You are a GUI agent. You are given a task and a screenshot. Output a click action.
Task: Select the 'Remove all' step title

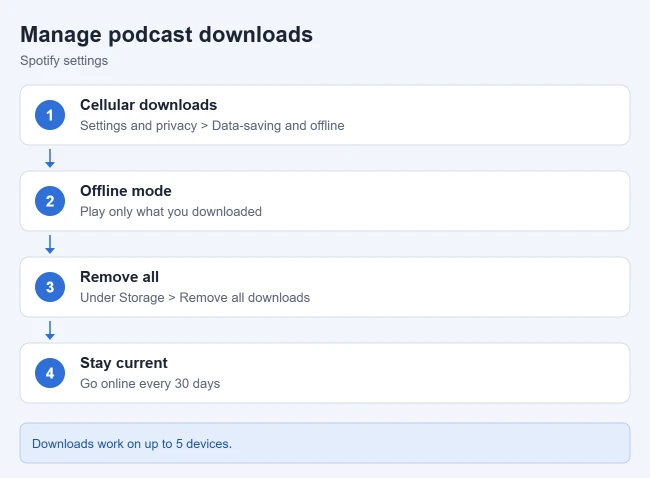click(119, 277)
